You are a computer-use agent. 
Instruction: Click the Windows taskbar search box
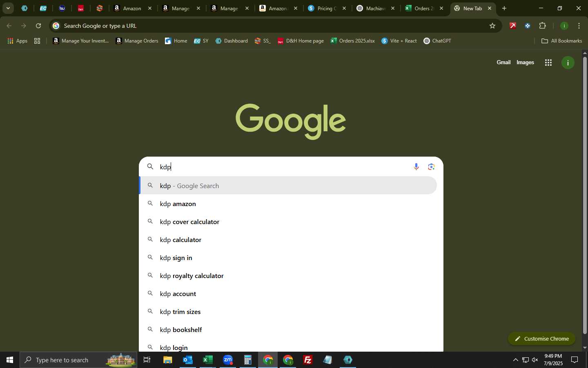(x=78, y=360)
